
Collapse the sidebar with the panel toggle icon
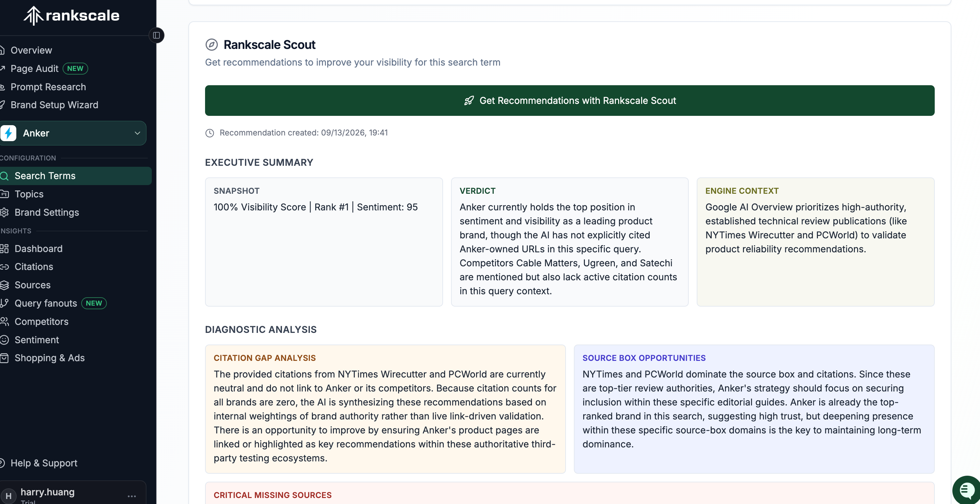pos(156,35)
